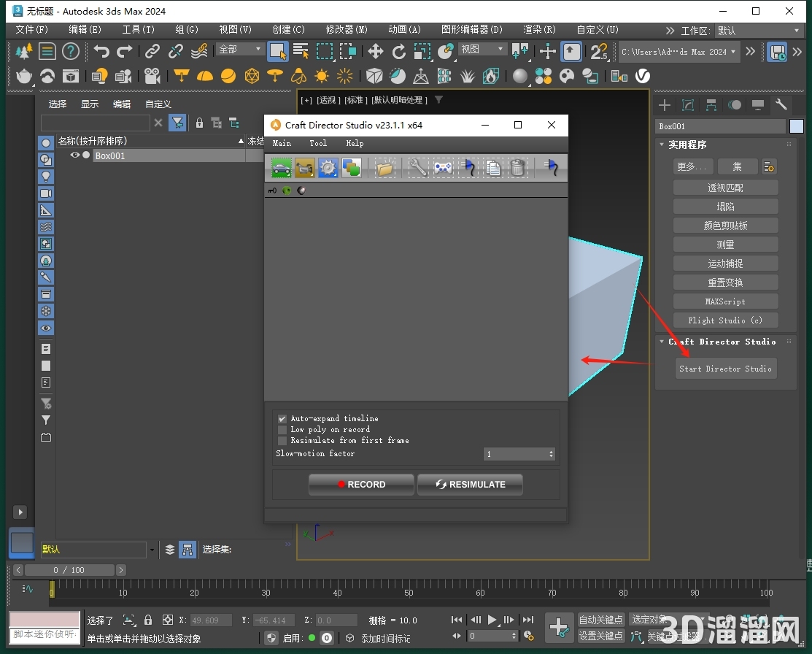This screenshot has width=812, height=654.
Task: Click the trash can icon in Craft Director
Action: pos(517,168)
